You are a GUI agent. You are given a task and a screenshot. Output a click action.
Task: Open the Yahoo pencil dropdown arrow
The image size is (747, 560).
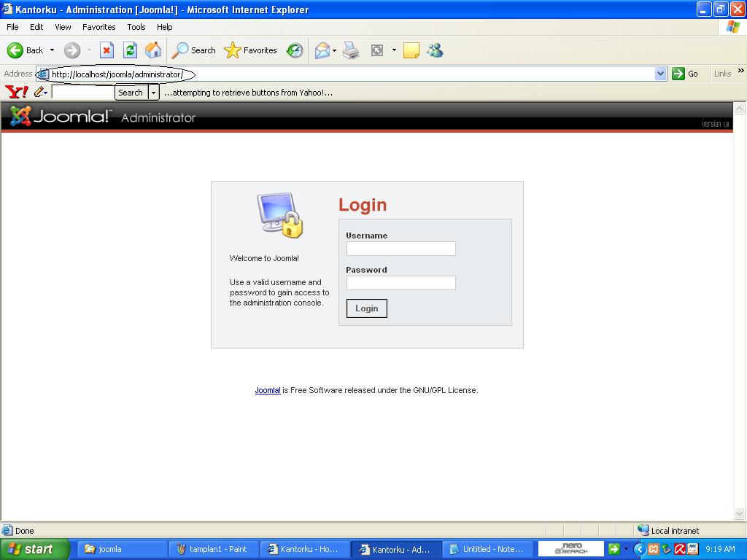(46, 93)
